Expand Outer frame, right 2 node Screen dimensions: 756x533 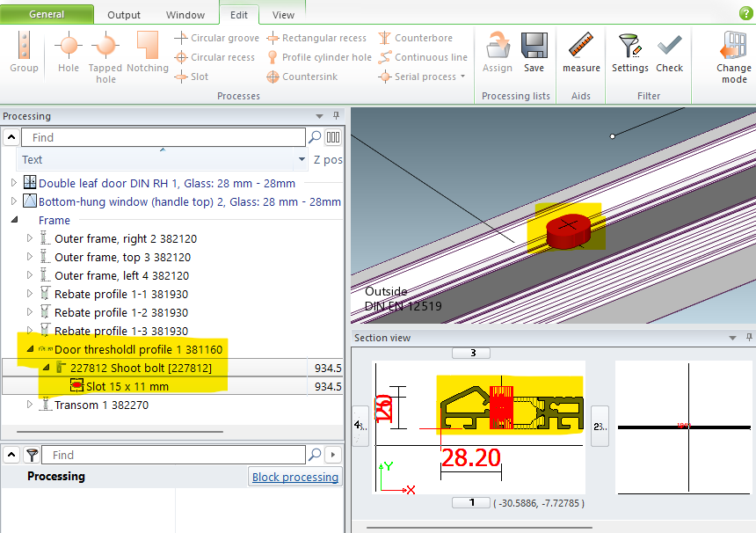[31, 238]
